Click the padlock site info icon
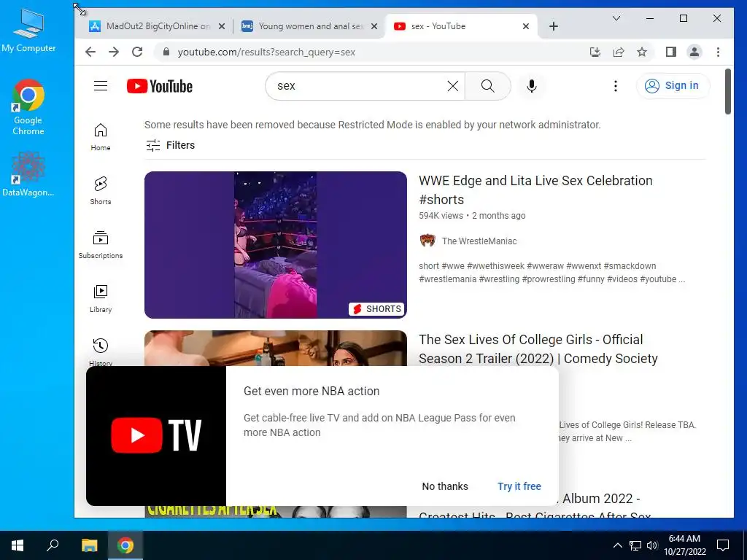This screenshot has width=747, height=560. tap(166, 52)
